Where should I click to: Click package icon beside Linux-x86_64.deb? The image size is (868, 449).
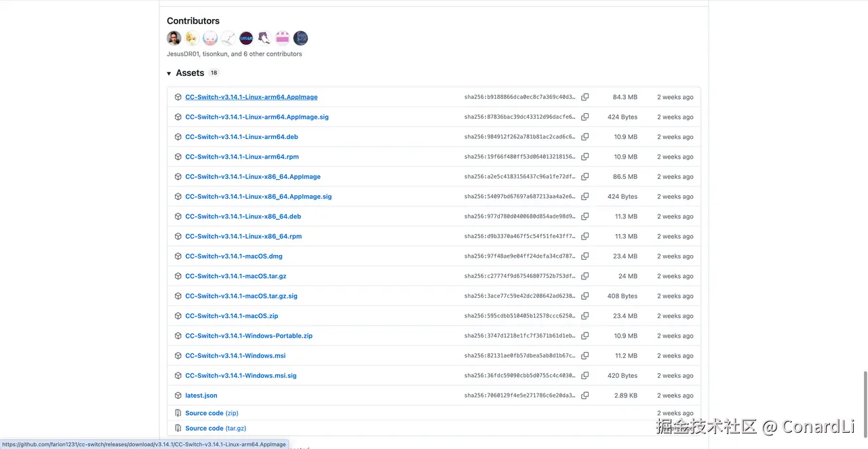(x=178, y=216)
